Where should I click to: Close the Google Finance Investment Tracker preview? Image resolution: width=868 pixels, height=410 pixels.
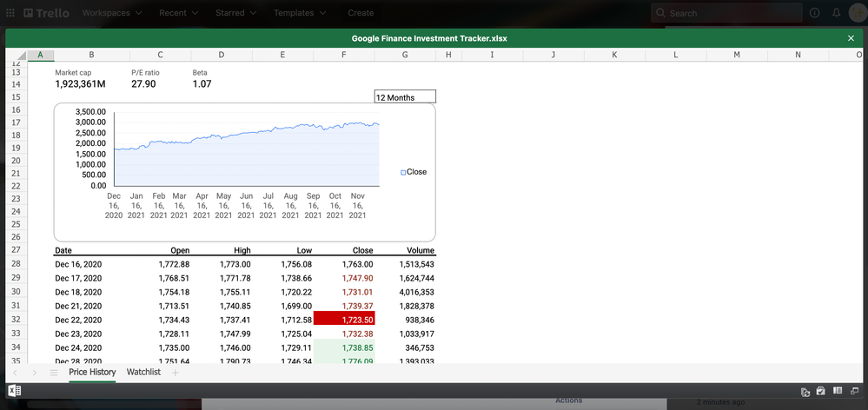pyautogui.click(x=851, y=38)
